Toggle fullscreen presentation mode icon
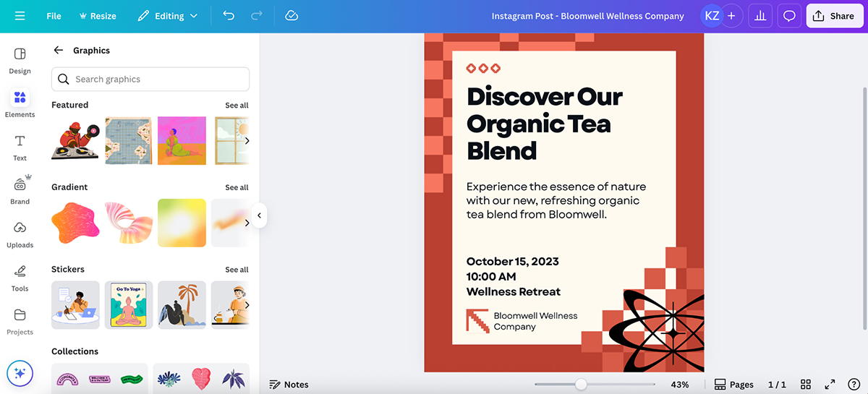Viewport: 868px width, 394px height. point(830,385)
